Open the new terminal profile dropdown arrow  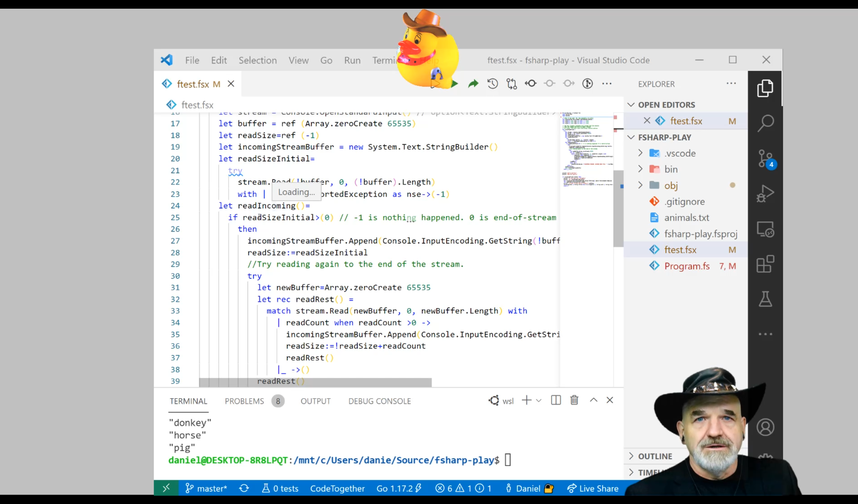click(539, 401)
